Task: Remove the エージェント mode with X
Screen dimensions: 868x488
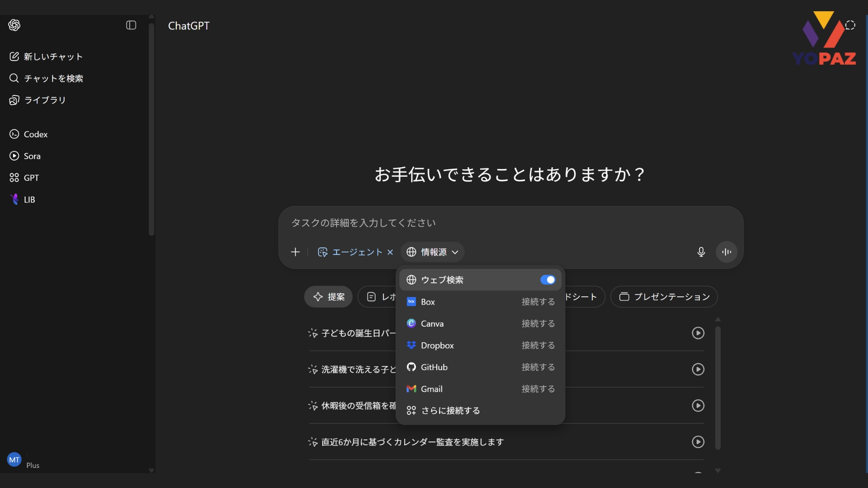Action: [x=390, y=252]
